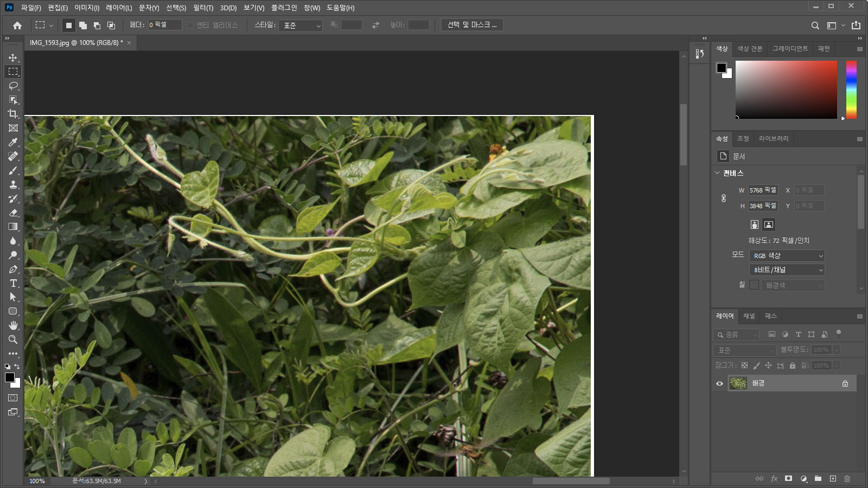Select the Crop tool
This screenshot has height=488, width=868.
[x=13, y=114]
